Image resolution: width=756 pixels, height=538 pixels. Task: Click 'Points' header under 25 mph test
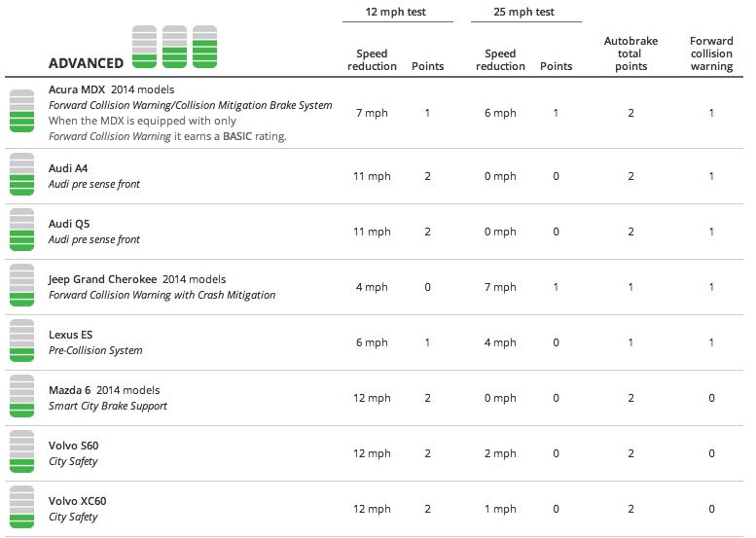coord(556,66)
